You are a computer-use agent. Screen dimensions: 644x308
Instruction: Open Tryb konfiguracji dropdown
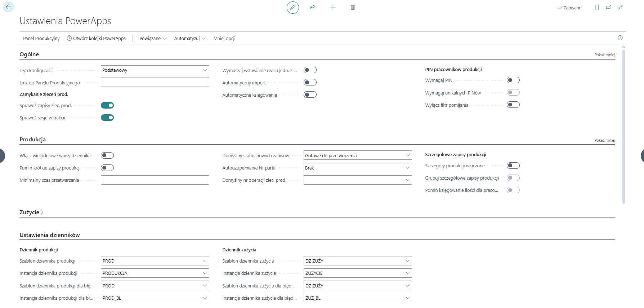click(155, 70)
